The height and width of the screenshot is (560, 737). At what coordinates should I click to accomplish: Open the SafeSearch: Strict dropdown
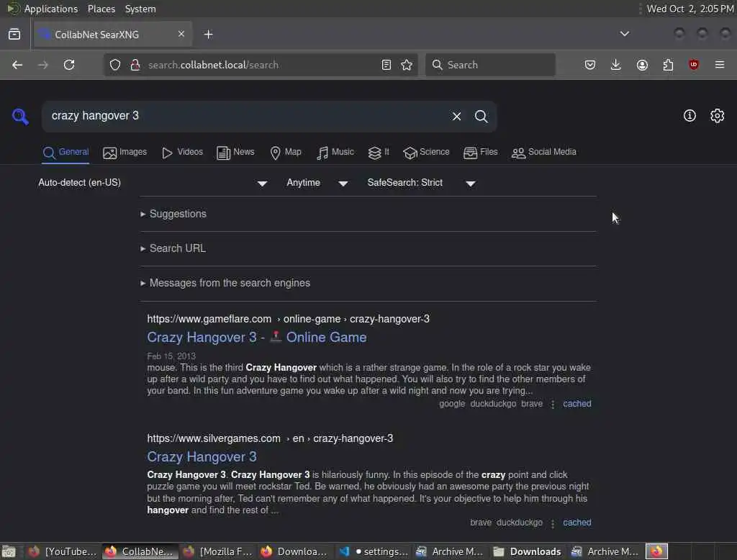tap(422, 183)
